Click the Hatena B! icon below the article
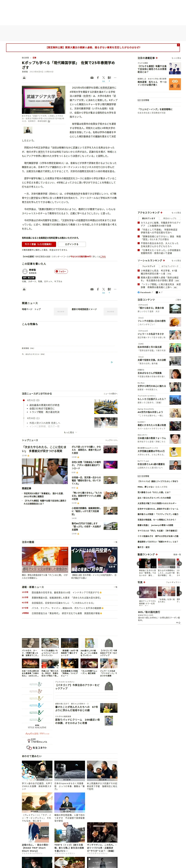This screenshot has width=186, height=868. 109,289
